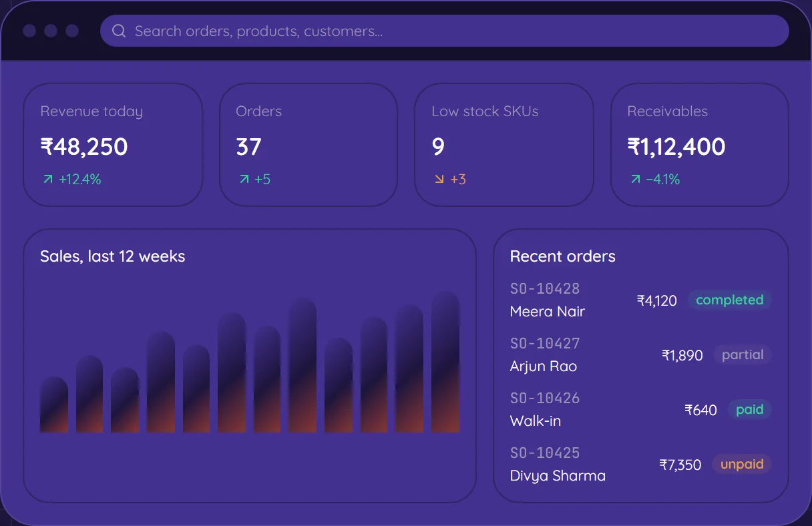This screenshot has height=526, width=812.
Task: Open the Revenue today card title
Action: (91, 111)
